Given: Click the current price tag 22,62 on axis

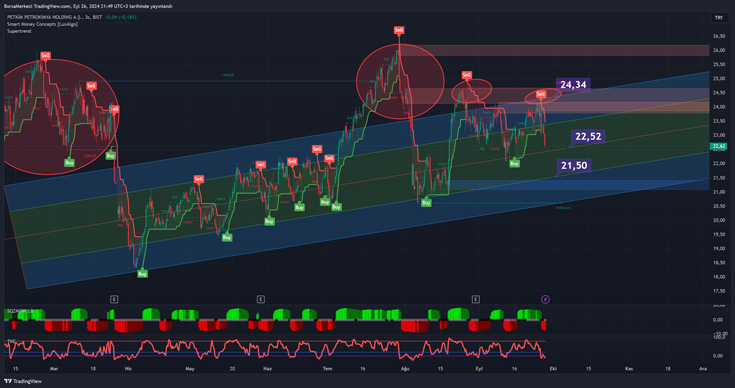Looking at the screenshot, I should tap(719, 147).
